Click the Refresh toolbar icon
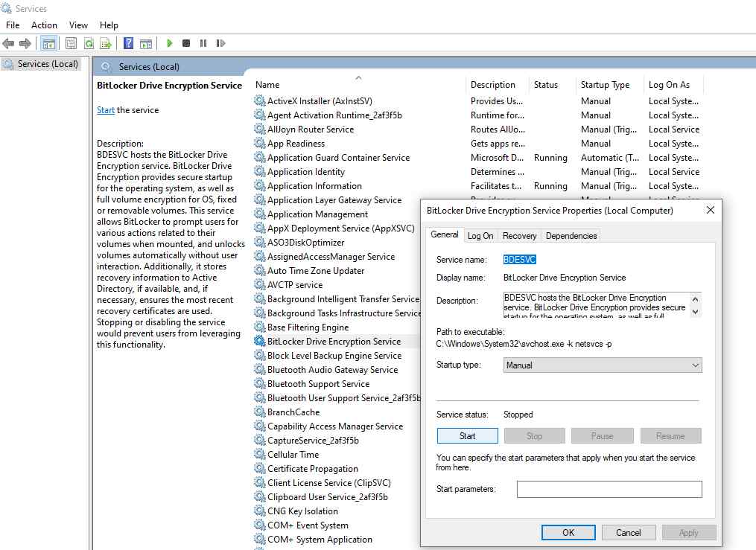 pyautogui.click(x=89, y=43)
